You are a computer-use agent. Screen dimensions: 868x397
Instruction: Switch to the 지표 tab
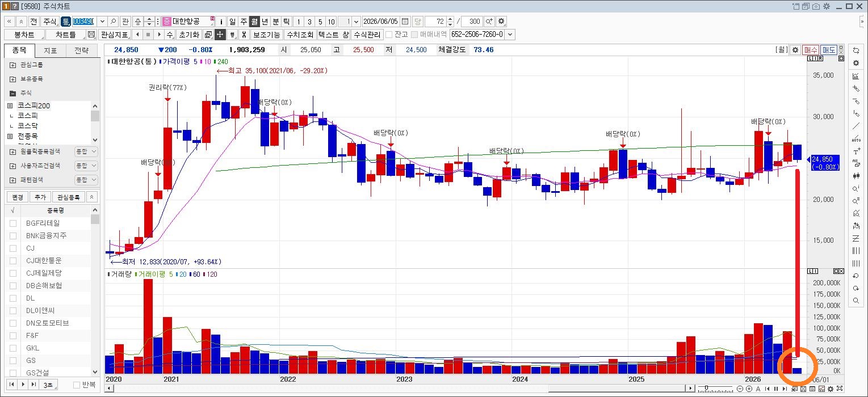coord(51,50)
